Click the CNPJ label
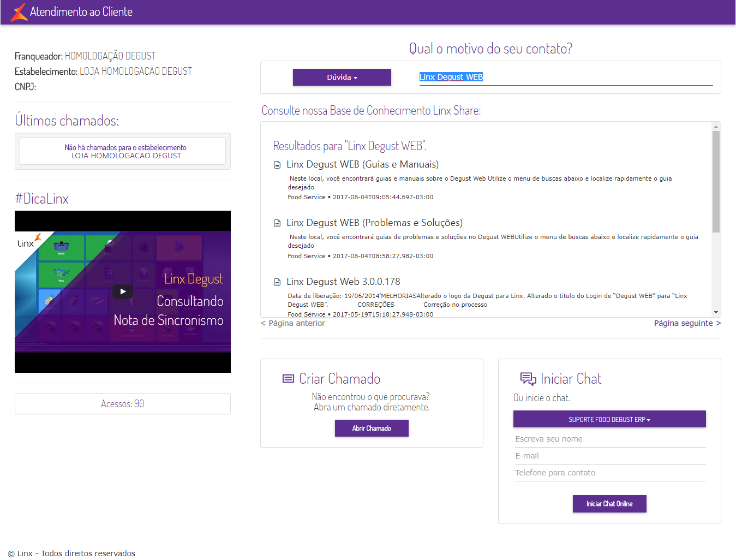Viewport: 736px width, 560px height. [25, 87]
